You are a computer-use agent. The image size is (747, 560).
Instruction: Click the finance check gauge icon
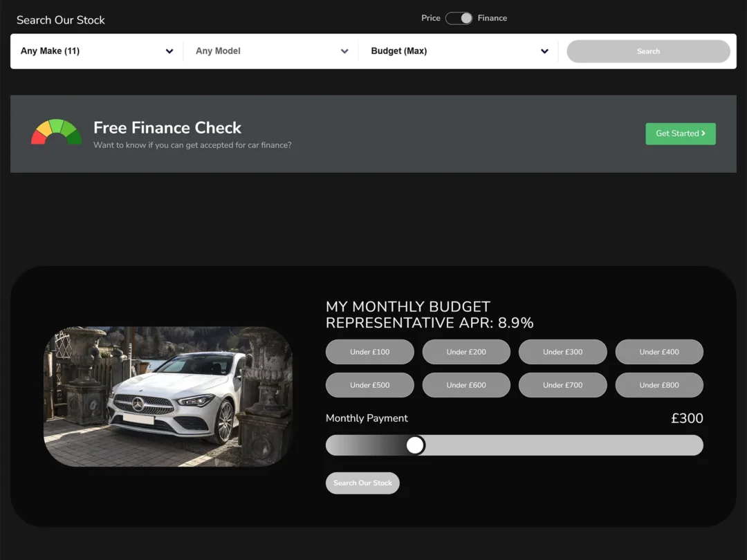(x=57, y=132)
